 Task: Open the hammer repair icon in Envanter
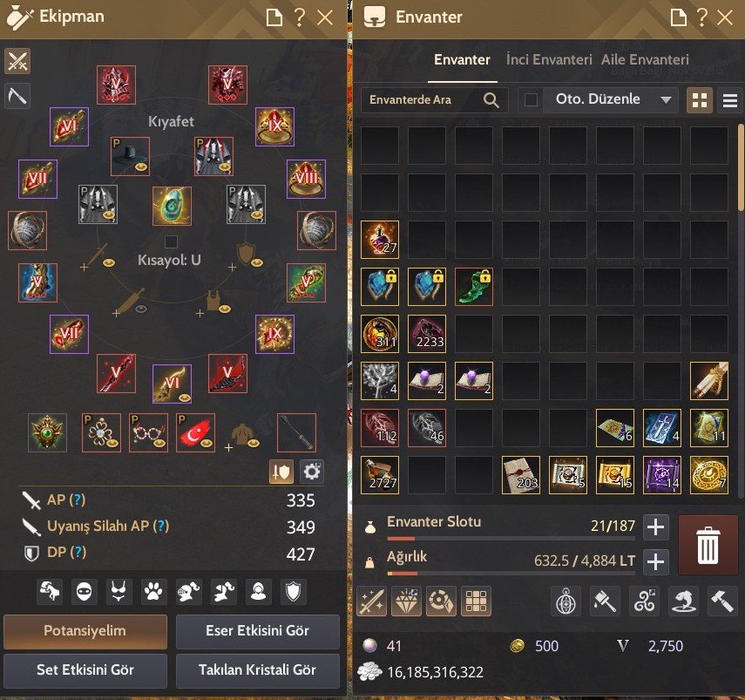[722, 601]
